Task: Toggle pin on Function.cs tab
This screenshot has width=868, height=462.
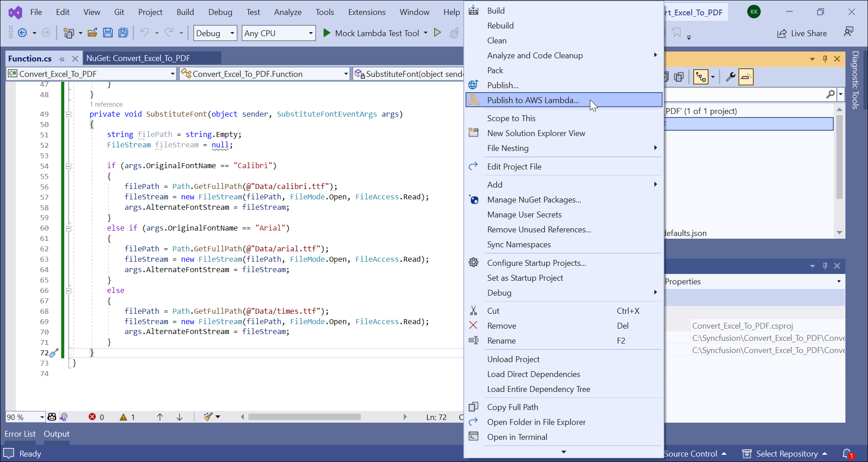Action: (62, 59)
